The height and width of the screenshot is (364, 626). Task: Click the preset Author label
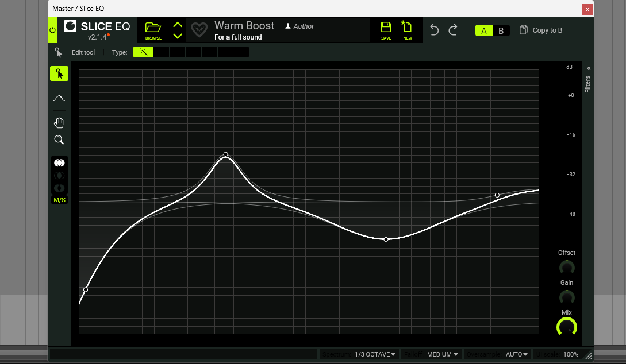(299, 26)
